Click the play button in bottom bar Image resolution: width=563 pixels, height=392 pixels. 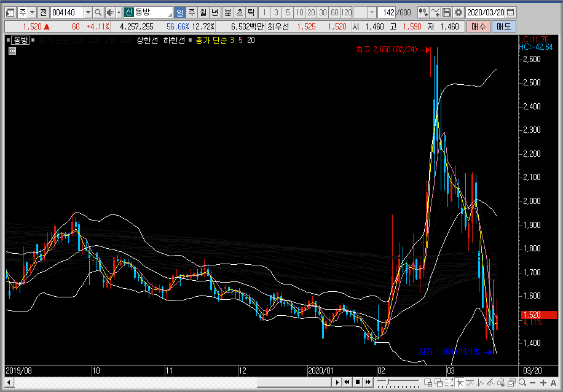337,382
